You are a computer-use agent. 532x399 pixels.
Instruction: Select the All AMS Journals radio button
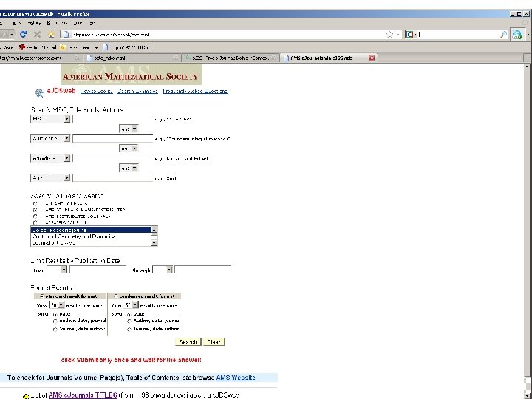[35, 204]
